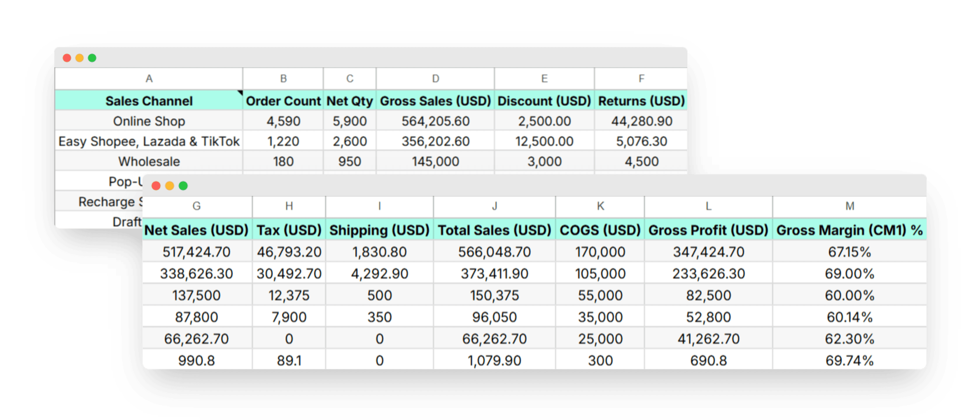The width and height of the screenshot is (980, 420).
Task: Select the Online Shop cell
Action: pyautogui.click(x=149, y=121)
